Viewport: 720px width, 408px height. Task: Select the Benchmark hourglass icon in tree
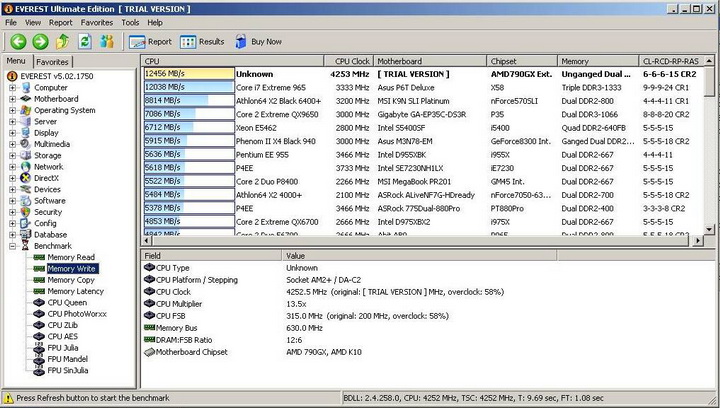pyautogui.click(x=26, y=246)
